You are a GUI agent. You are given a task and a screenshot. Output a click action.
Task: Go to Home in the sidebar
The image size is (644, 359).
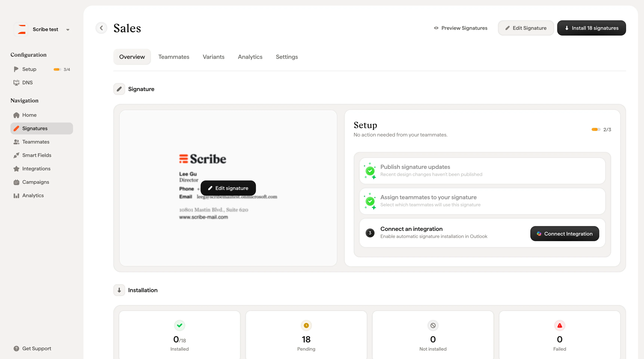(x=42, y=115)
